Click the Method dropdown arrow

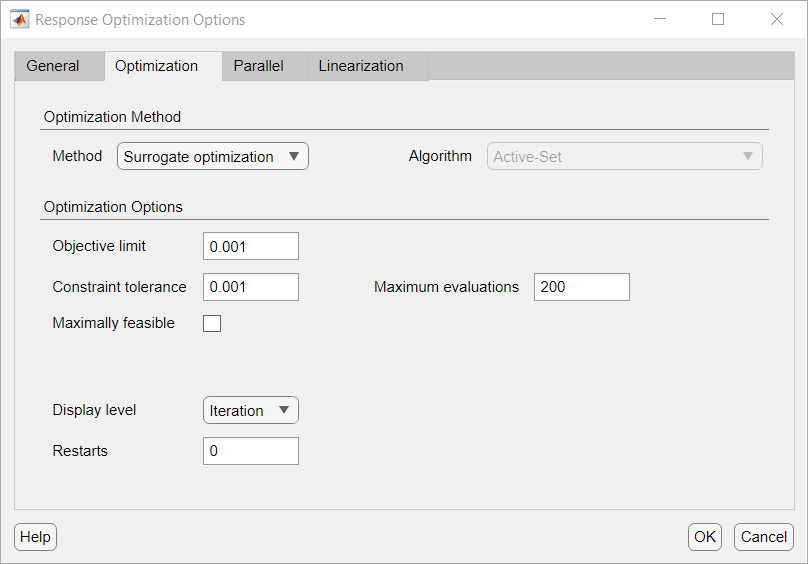point(294,157)
